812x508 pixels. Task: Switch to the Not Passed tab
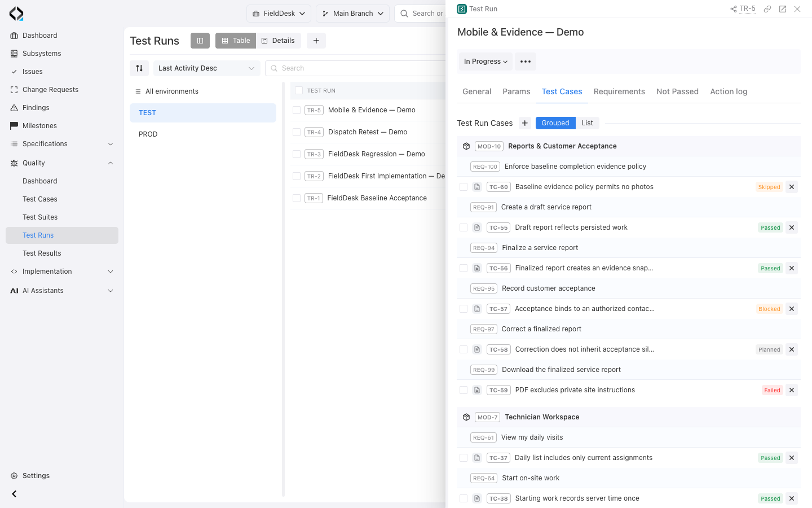(x=677, y=91)
